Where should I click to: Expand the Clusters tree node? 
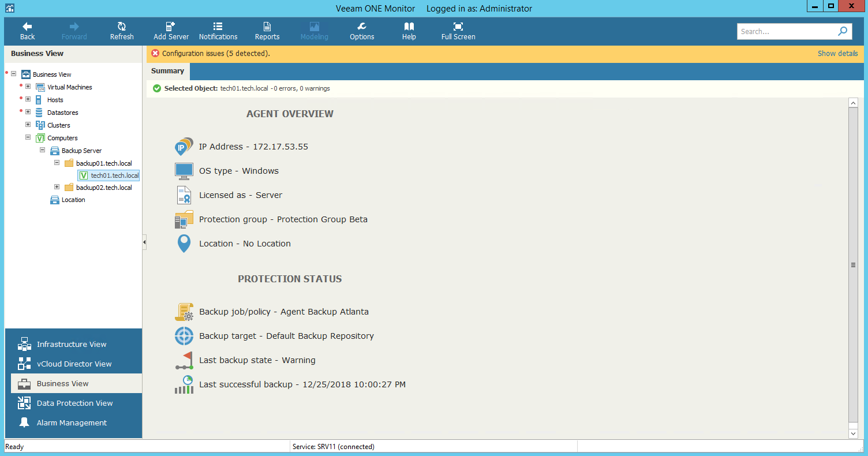28,125
